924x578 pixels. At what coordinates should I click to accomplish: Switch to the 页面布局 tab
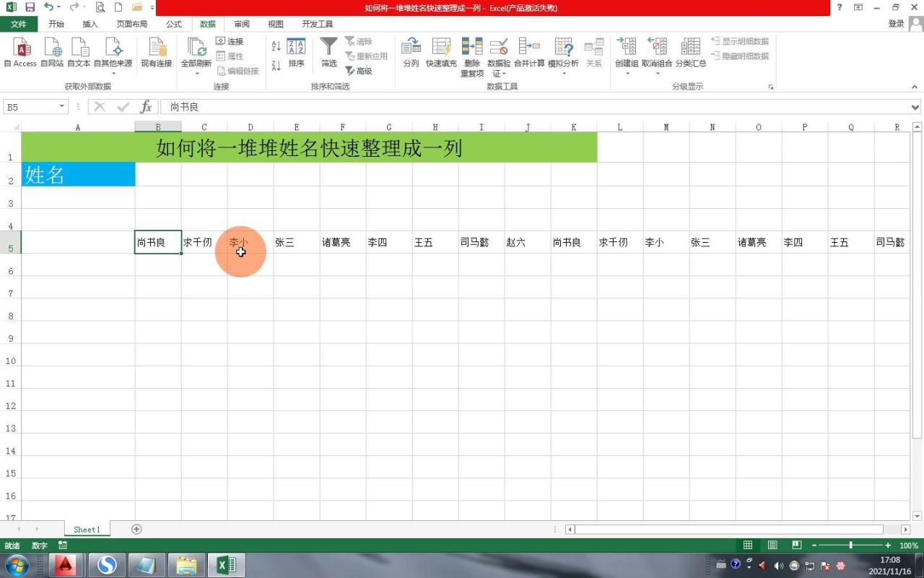click(131, 24)
